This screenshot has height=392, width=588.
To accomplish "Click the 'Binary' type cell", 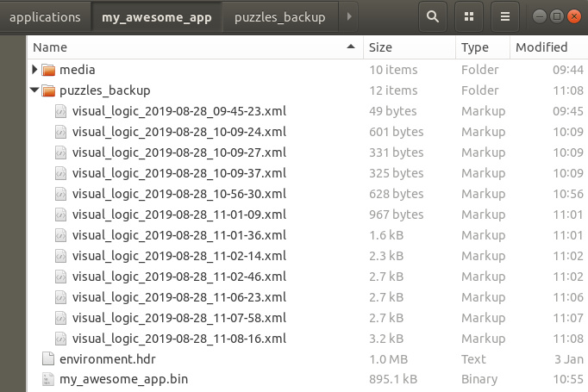I will 479,379.
